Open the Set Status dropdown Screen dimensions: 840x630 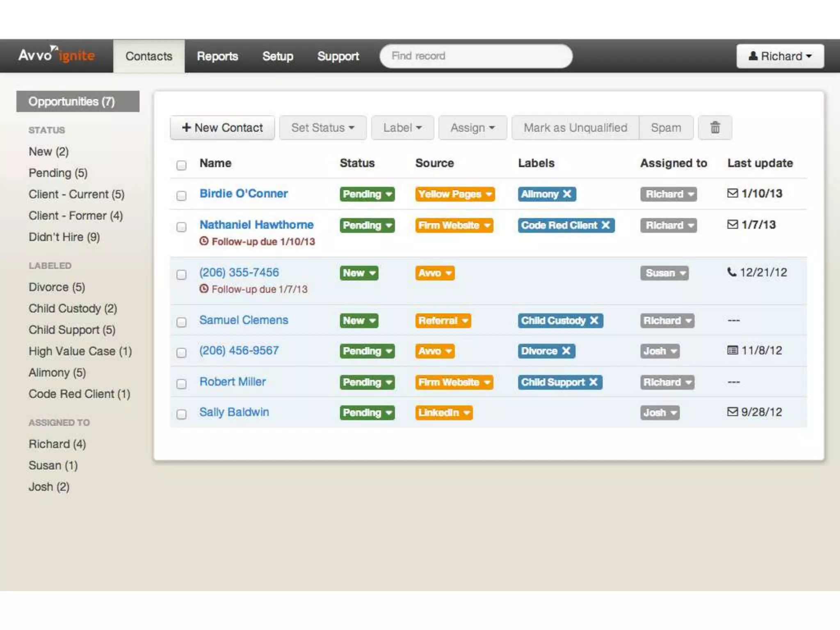pos(322,128)
